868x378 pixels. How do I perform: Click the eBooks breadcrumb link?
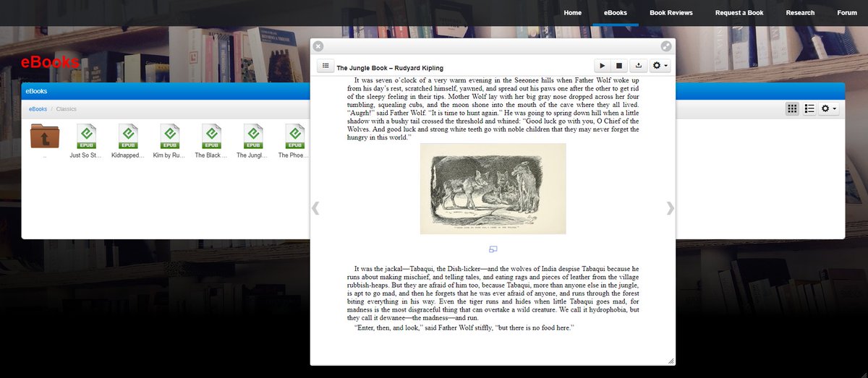pos(38,109)
